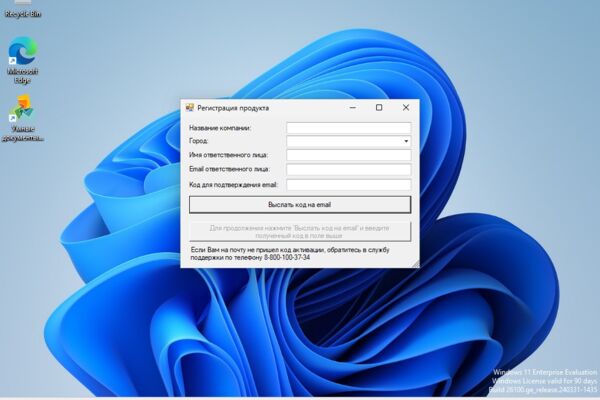Maximize the Регистрация продукта window
Viewport: 600px width, 400px height.
[x=379, y=108]
